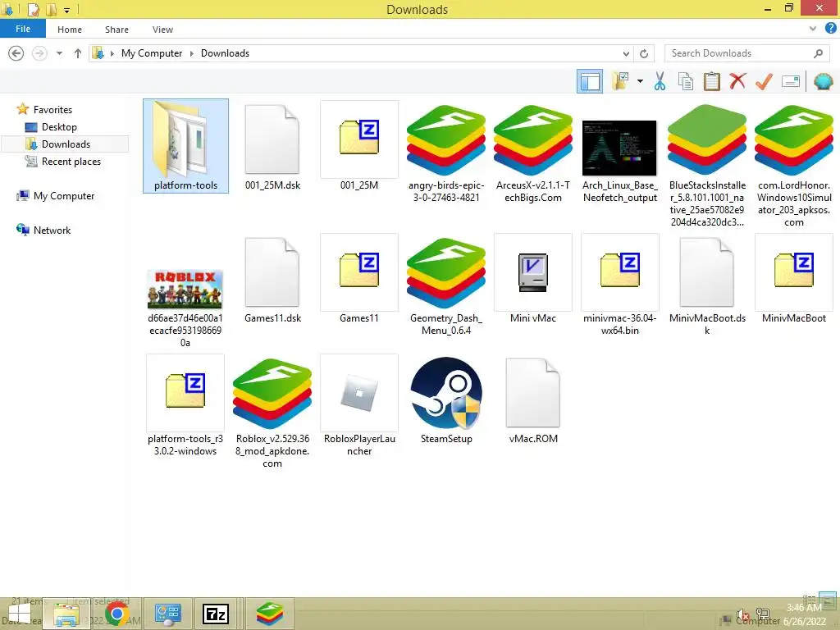Image resolution: width=840 pixels, height=630 pixels.
Task: Select the Arch_Linux_Base_Neofetch_output thumbnail
Action: [619, 148]
